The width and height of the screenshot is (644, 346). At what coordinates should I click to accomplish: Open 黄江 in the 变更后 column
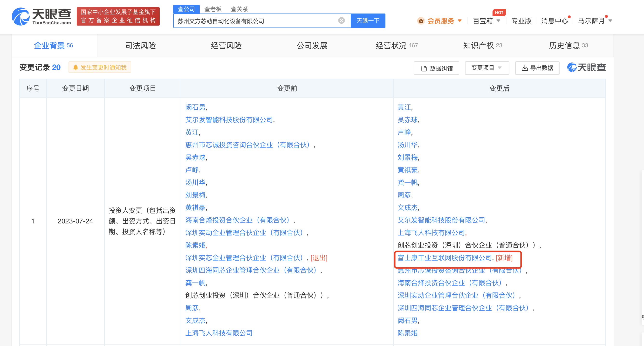[x=404, y=107]
